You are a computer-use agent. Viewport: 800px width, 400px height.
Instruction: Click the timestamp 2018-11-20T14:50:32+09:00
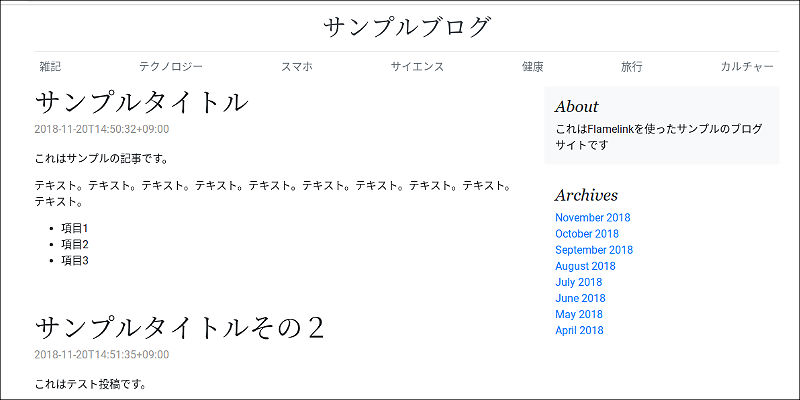click(x=102, y=130)
